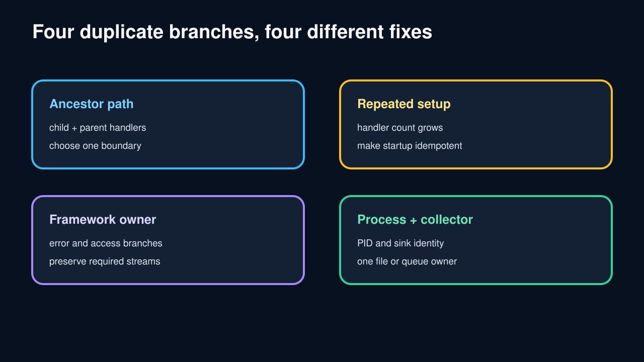Select the blue-bordered Ancestor path card
This screenshot has width=644, height=362.
pyautogui.click(x=168, y=124)
